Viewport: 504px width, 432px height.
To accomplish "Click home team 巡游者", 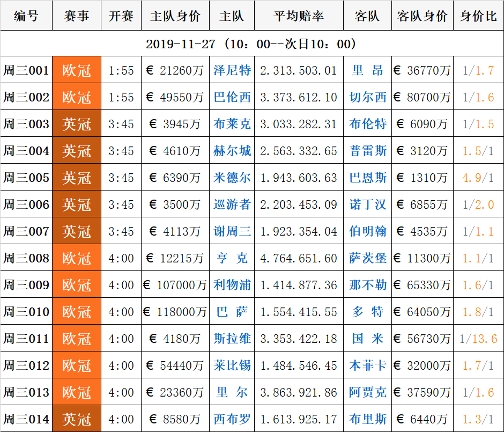I will coord(232,204).
